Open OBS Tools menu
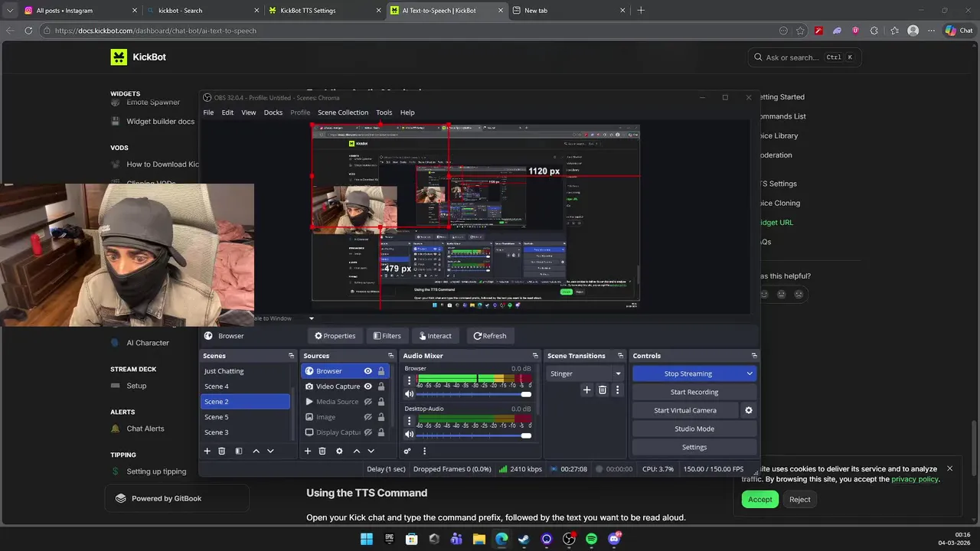The width and height of the screenshot is (980, 551). coord(384,112)
